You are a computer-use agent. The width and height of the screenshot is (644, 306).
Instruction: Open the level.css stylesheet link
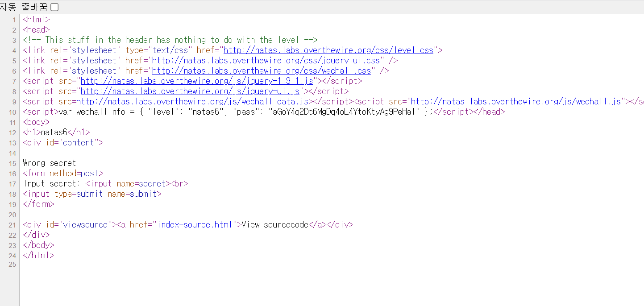point(328,50)
